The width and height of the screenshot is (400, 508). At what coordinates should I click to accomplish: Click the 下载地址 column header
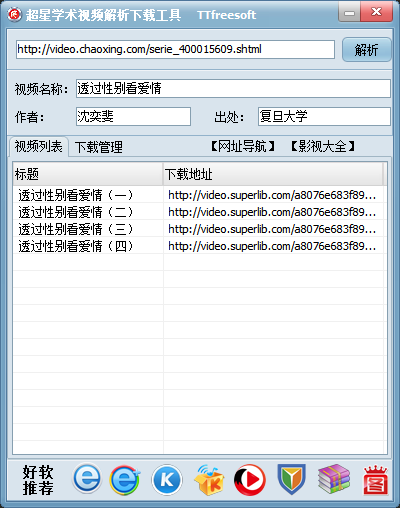coord(273,174)
